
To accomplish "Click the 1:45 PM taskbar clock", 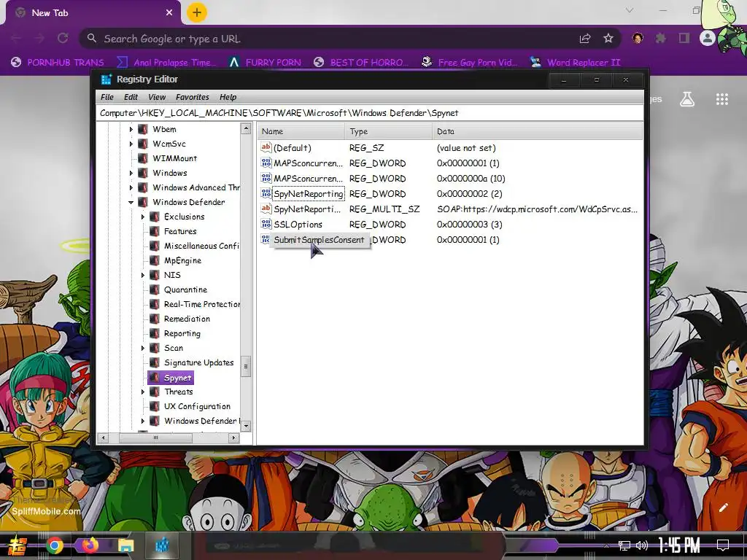I will click(x=679, y=545).
